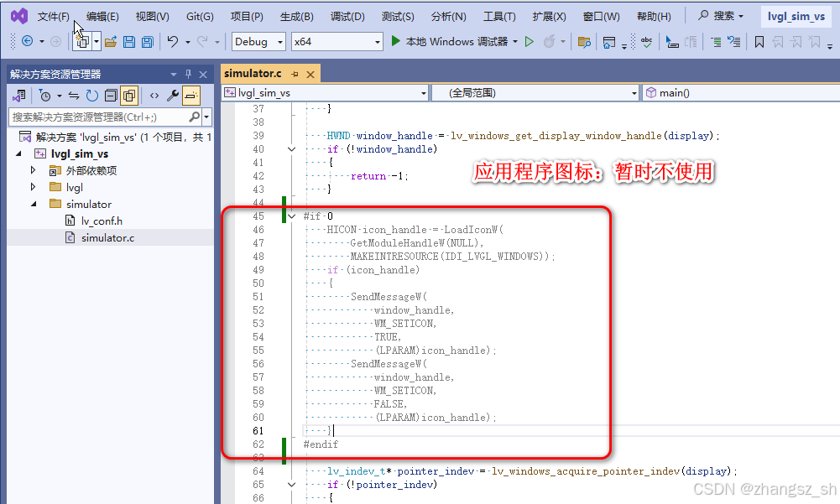Refresh the Solution Explorer tree

[92, 96]
